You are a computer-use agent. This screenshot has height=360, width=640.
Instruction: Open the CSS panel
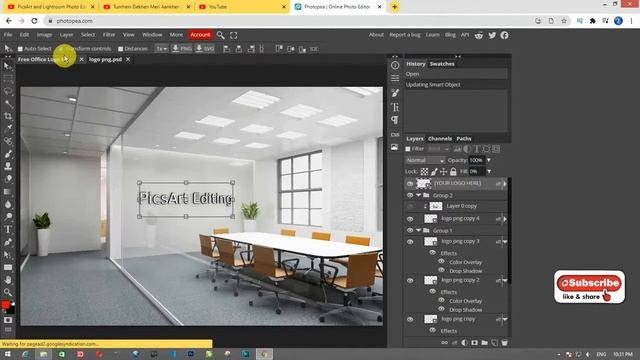[395, 134]
